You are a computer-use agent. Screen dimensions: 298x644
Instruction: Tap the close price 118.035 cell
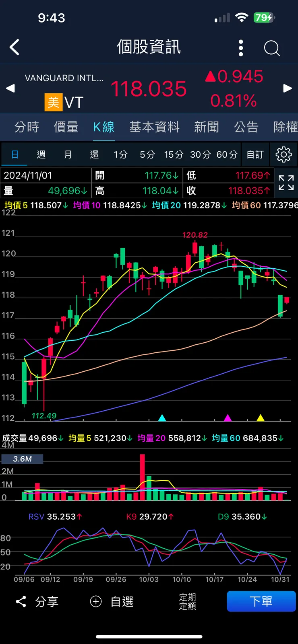229,191
